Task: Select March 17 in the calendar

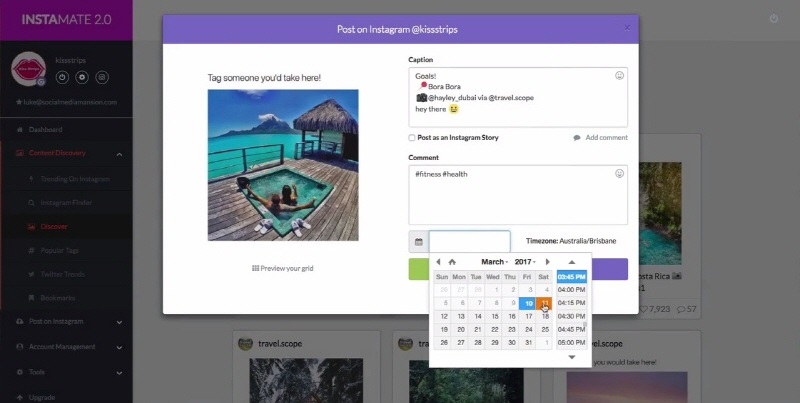Action: coord(529,317)
